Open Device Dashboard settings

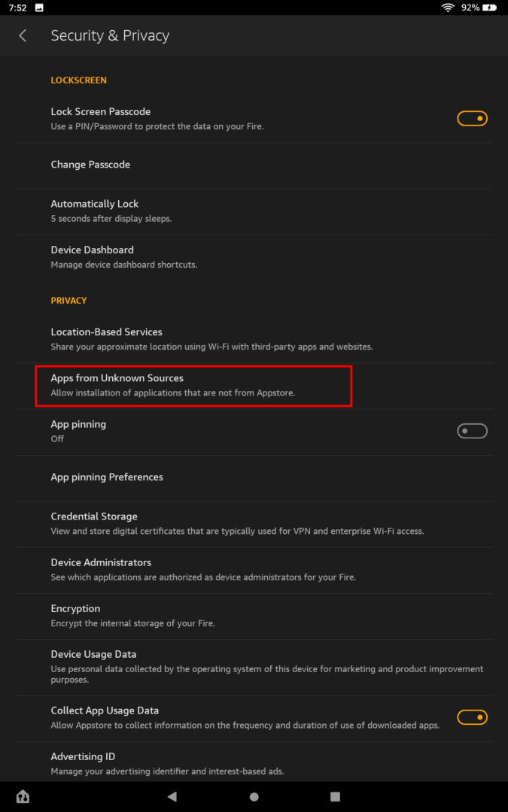point(92,256)
